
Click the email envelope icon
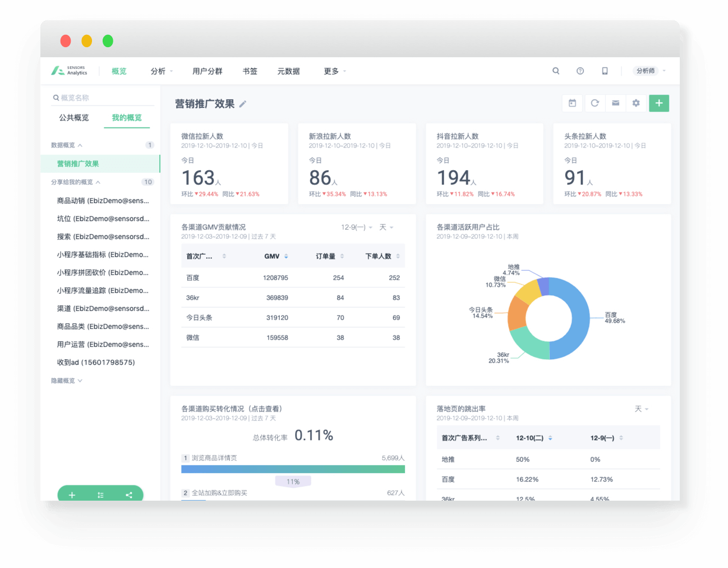[615, 103]
